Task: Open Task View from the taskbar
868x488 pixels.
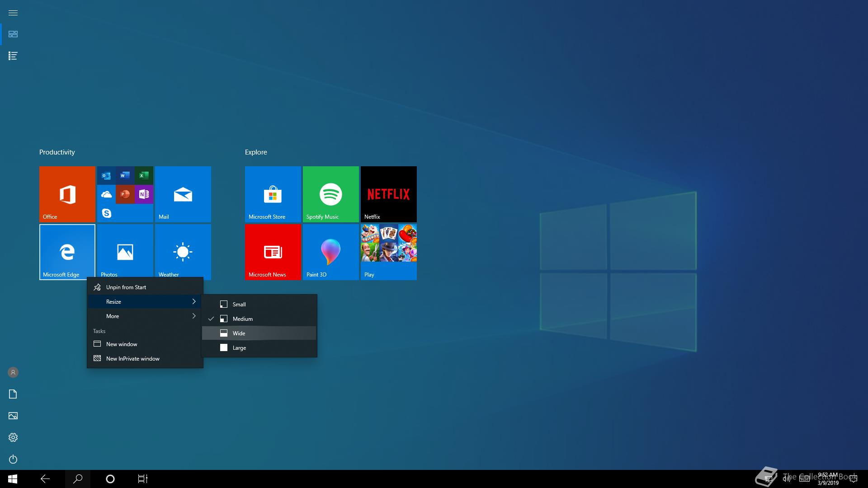Action: pyautogui.click(x=143, y=479)
